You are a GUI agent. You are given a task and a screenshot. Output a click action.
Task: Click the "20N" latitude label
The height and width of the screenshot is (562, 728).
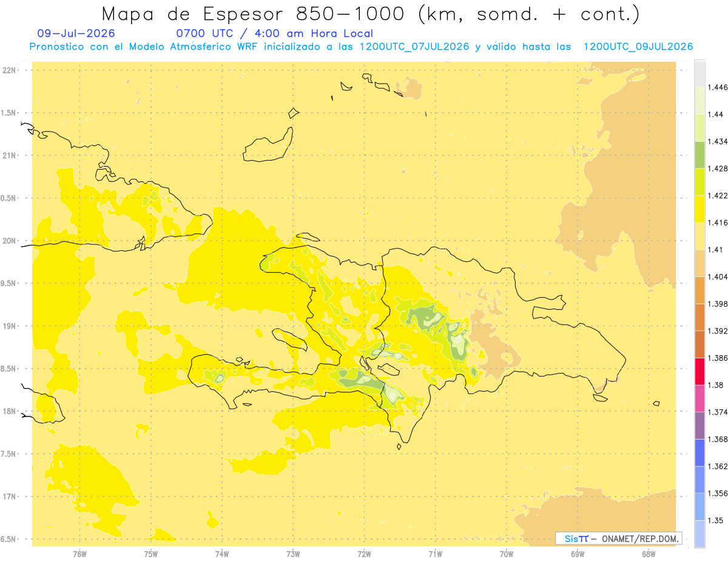coord(10,241)
